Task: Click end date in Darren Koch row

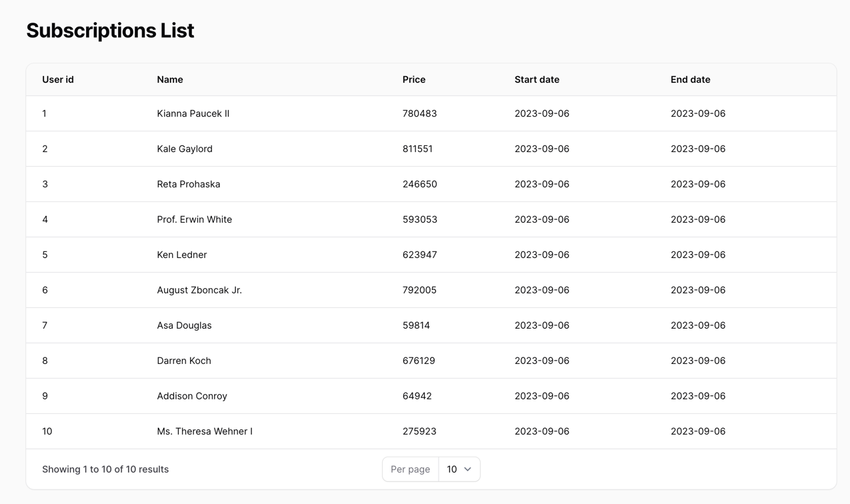Action: [x=698, y=361]
